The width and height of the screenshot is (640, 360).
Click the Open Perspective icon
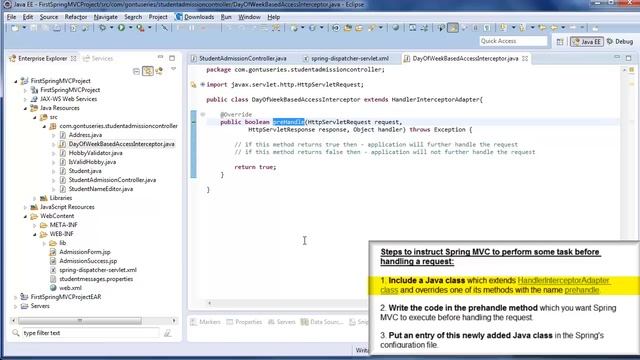pyautogui.click(x=560, y=42)
